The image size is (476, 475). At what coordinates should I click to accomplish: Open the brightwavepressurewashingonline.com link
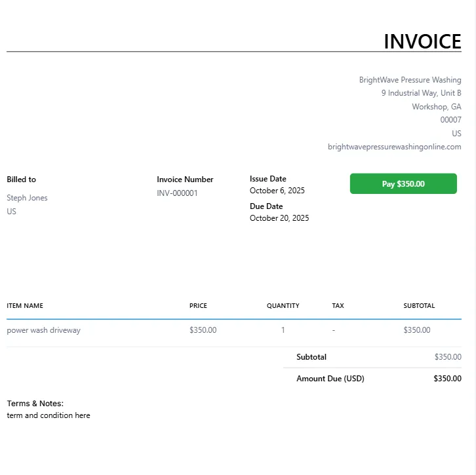coord(394,147)
